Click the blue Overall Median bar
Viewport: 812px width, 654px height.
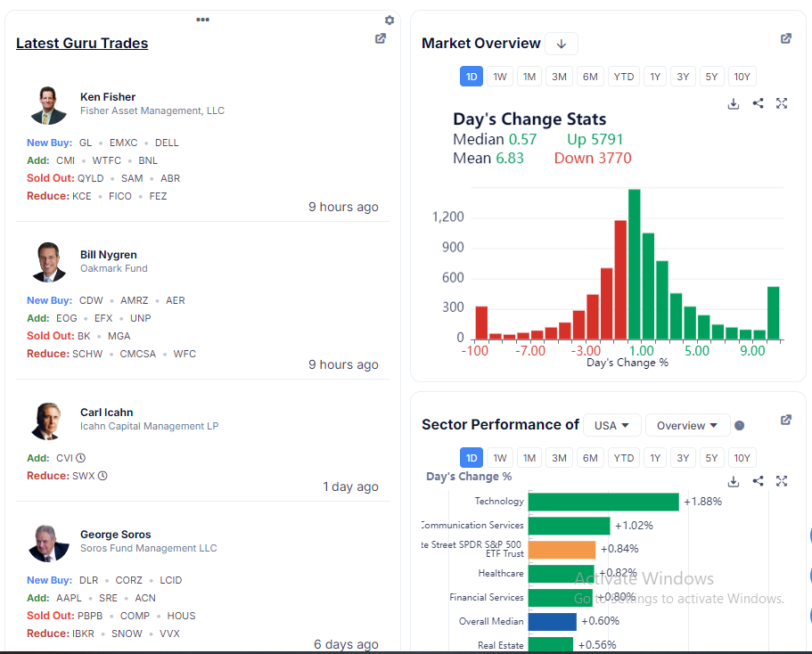(552, 621)
